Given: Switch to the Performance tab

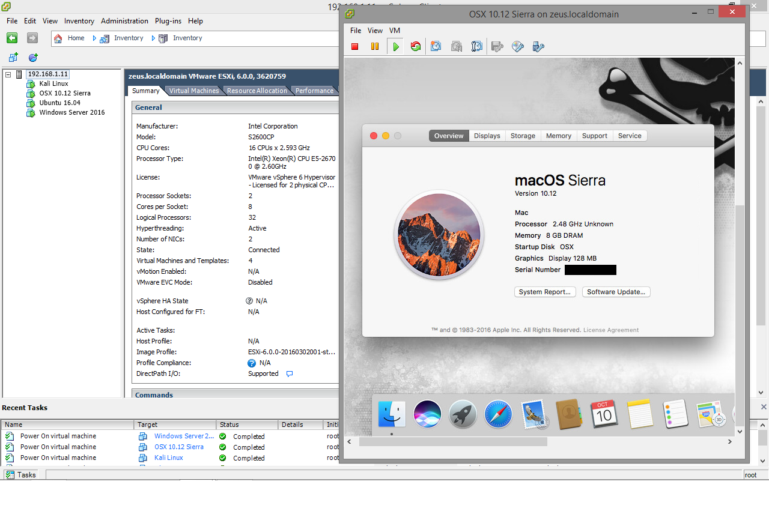Looking at the screenshot, I should click(314, 91).
